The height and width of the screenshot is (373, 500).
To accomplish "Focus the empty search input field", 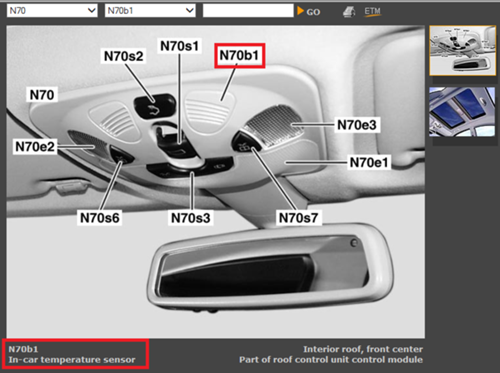I will 248,11.
